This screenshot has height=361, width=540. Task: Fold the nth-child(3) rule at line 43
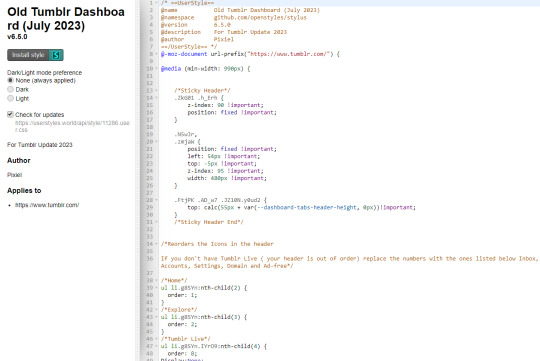pos(156,317)
